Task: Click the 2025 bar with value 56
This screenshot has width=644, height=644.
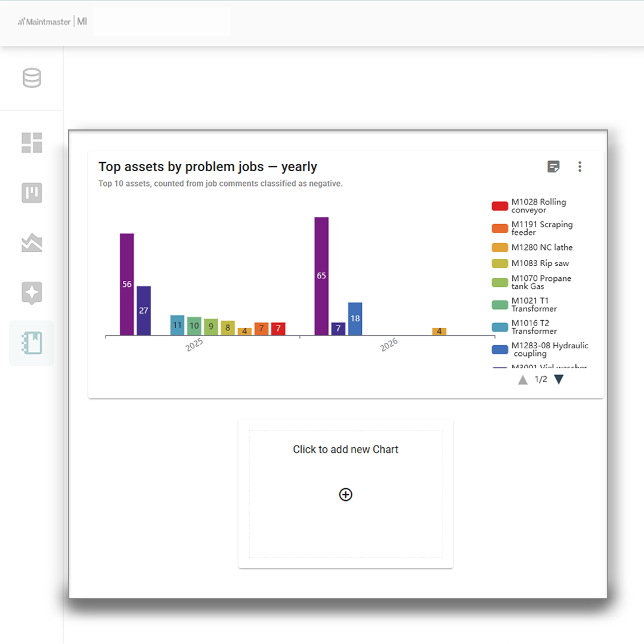Action: pos(127,284)
